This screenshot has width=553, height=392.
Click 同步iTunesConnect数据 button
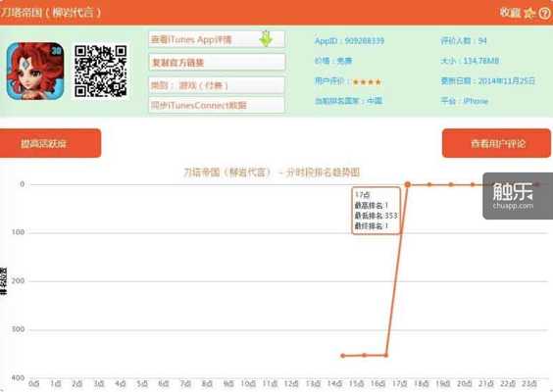pos(217,105)
